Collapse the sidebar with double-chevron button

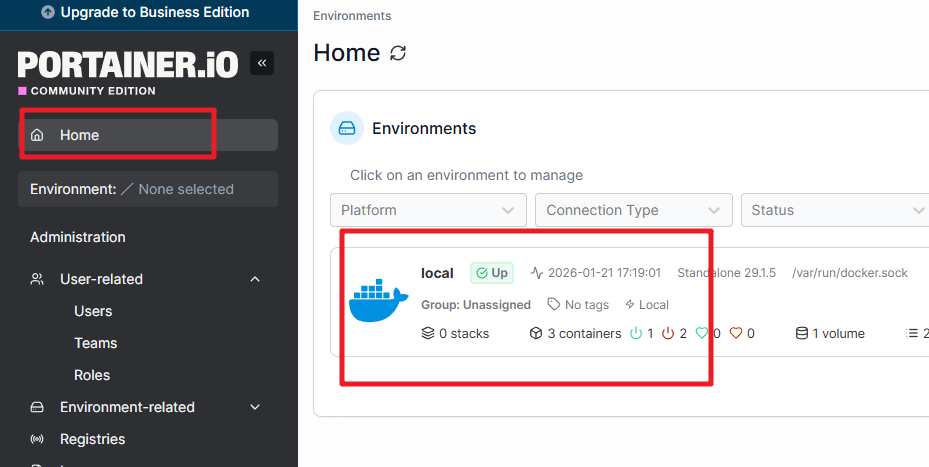click(x=262, y=63)
